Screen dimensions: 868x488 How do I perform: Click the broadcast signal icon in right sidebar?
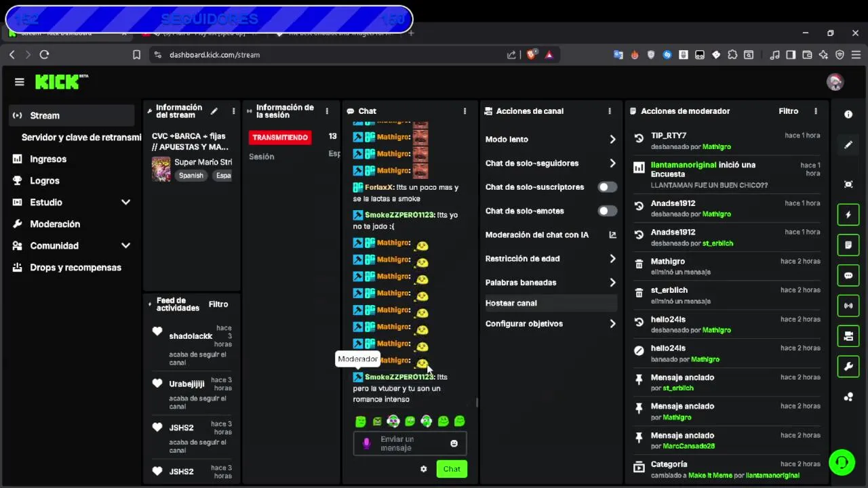coord(848,306)
